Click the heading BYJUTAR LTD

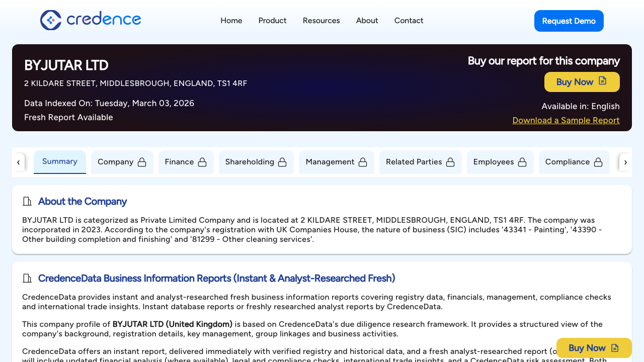click(x=66, y=65)
